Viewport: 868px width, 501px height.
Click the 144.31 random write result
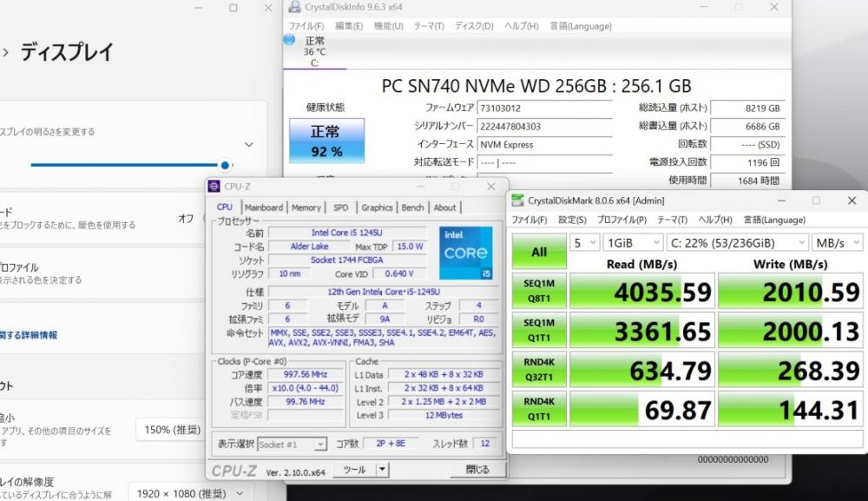[791, 410]
